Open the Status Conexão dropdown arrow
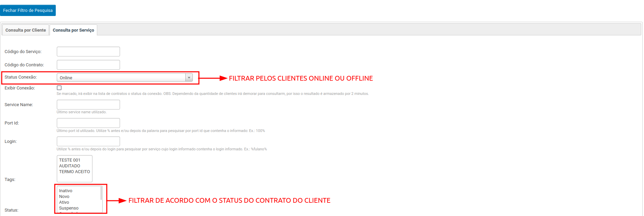Screen dimensions: 644x216 189,78
